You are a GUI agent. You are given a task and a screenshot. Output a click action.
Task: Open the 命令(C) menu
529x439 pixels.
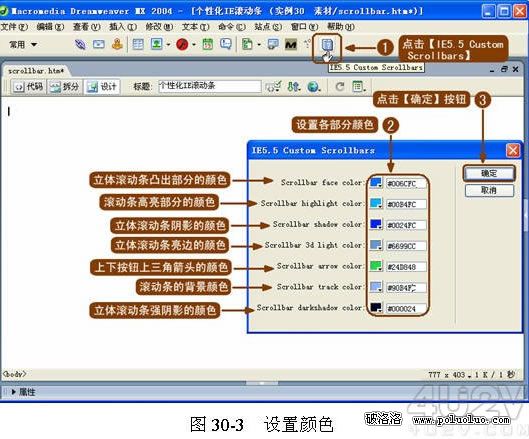(232, 27)
